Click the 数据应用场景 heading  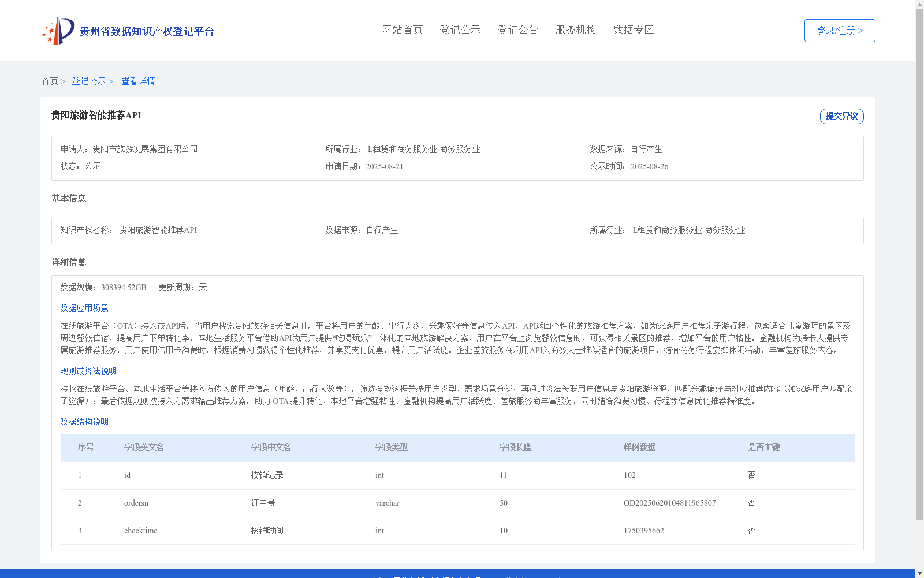pyautogui.click(x=84, y=308)
